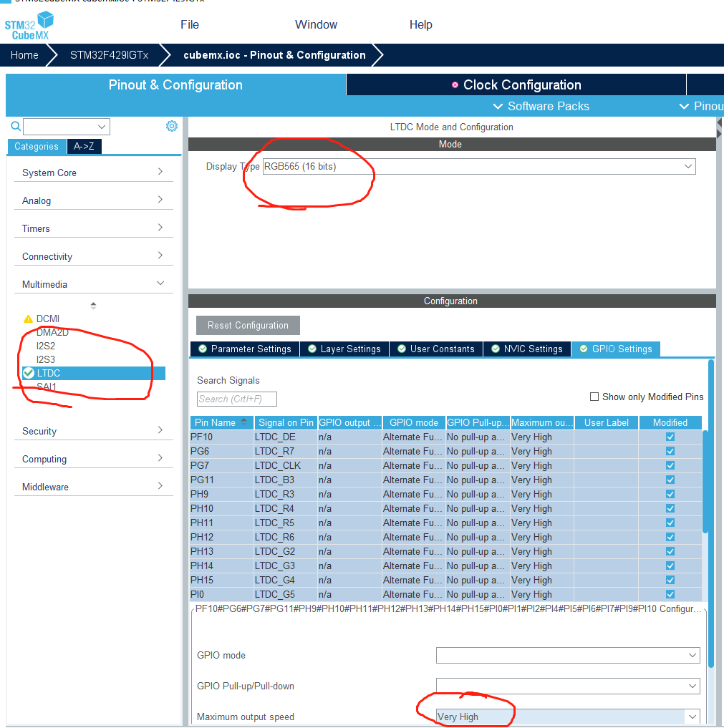This screenshot has width=724, height=728.
Task: Expand the Middleware category
Action: (x=93, y=487)
